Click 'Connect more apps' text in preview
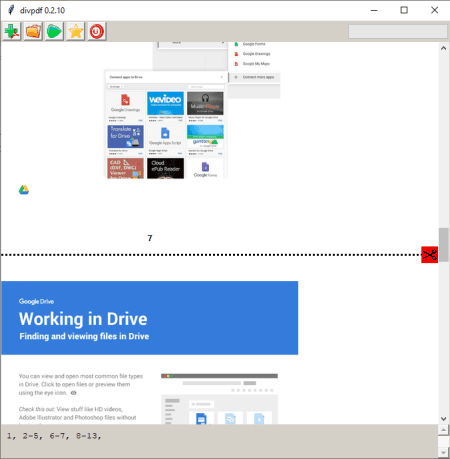 click(258, 77)
